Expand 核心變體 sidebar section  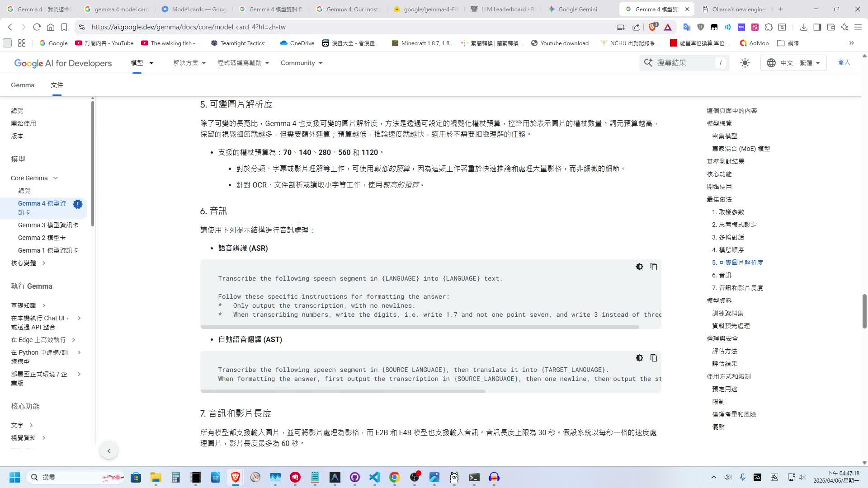click(44, 263)
